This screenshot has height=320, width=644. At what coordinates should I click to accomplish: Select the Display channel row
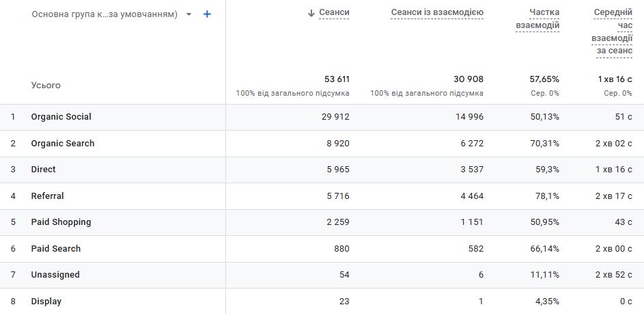click(x=46, y=302)
